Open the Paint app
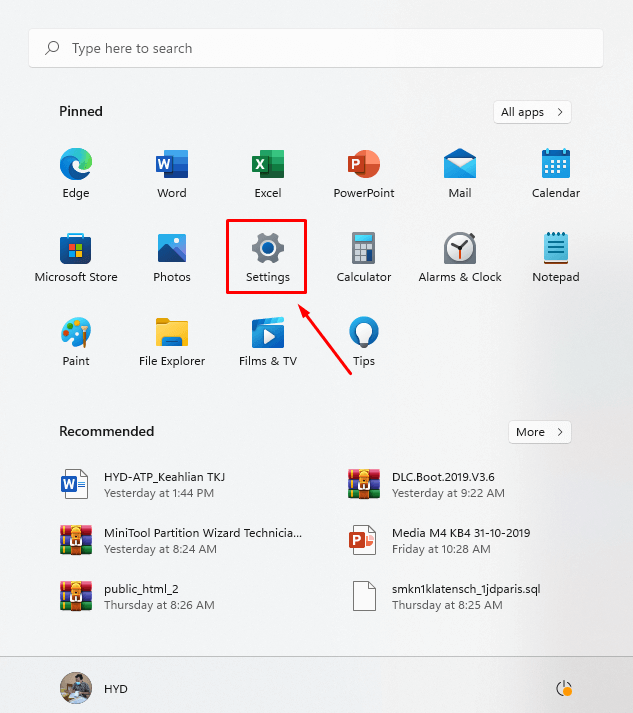Viewport: 633px width, 713px height. click(x=76, y=333)
